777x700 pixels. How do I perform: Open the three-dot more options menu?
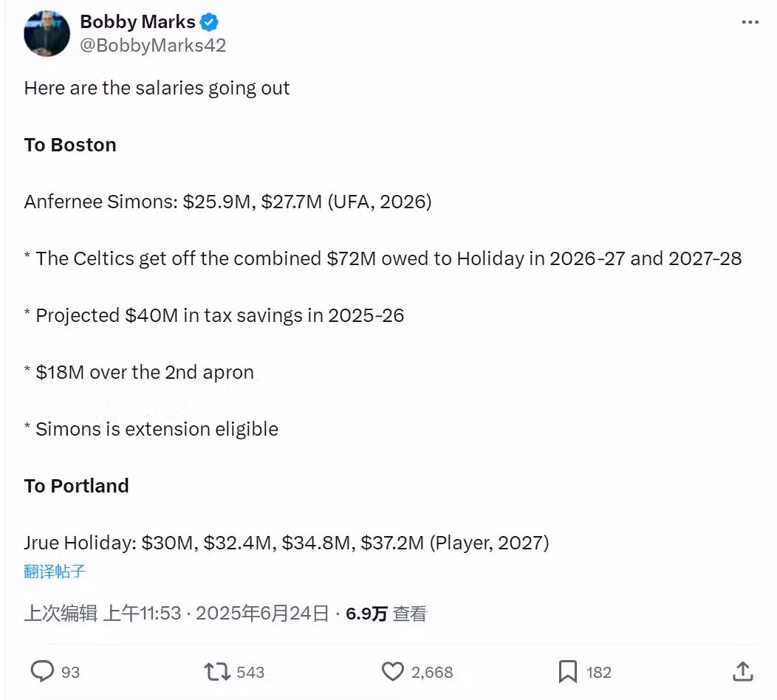pyautogui.click(x=750, y=22)
